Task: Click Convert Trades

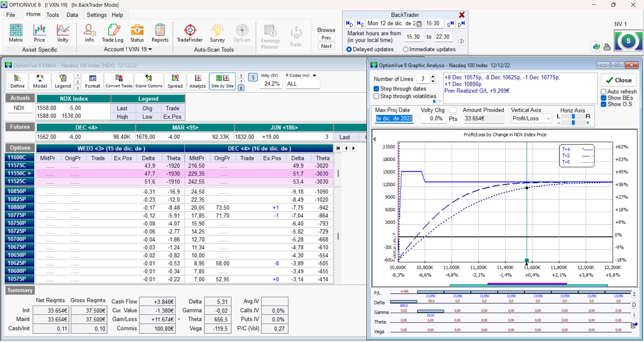Action: [x=119, y=81]
